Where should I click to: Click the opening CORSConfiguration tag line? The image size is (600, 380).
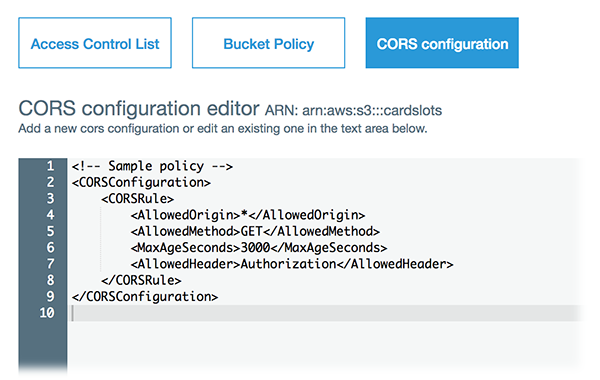141,183
